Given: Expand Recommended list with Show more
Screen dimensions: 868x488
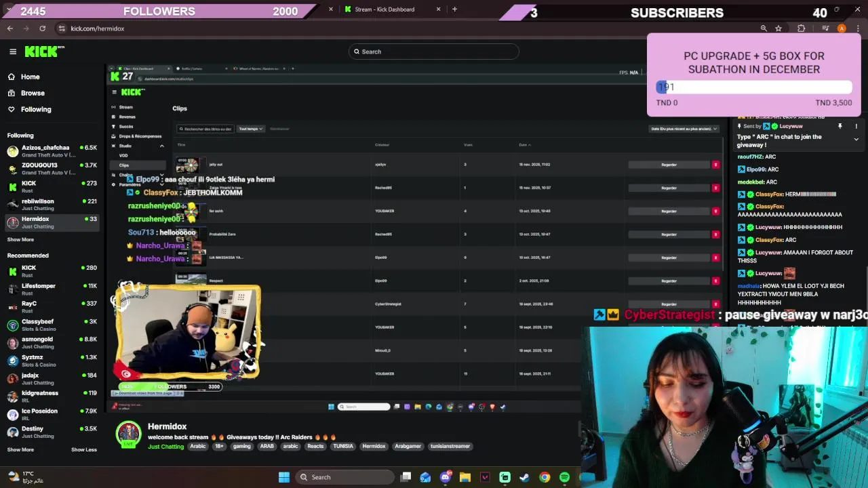Looking at the screenshot, I should pos(20,449).
